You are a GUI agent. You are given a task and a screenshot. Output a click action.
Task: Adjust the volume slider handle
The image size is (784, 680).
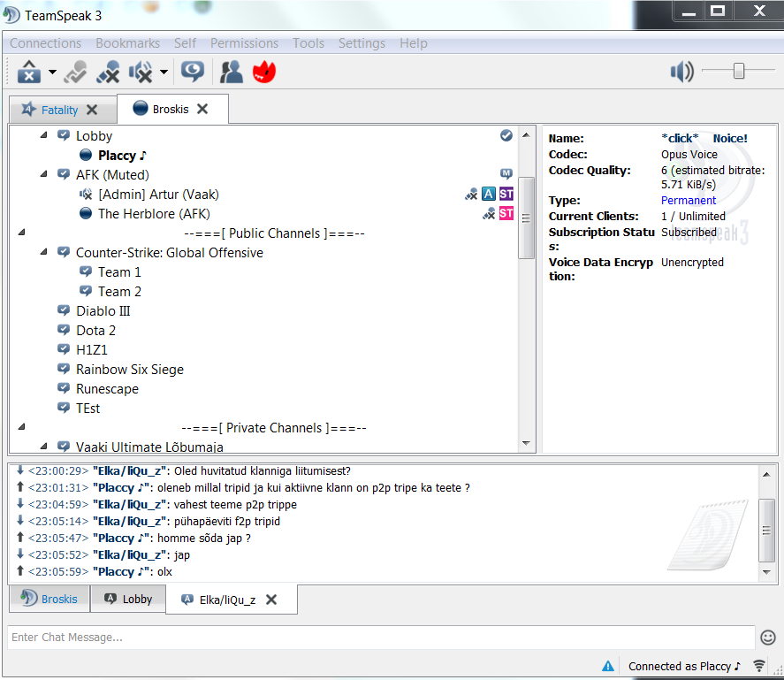[x=739, y=71]
